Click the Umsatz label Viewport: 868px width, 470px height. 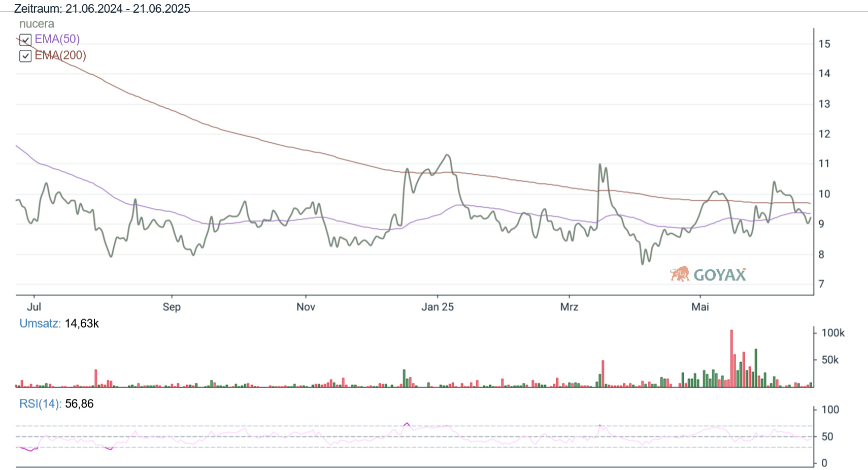pyautogui.click(x=40, y=324)
